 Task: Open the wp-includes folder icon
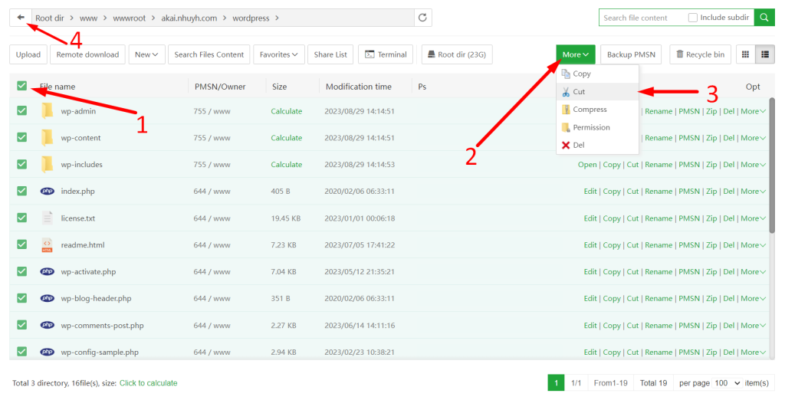(47, 164)
